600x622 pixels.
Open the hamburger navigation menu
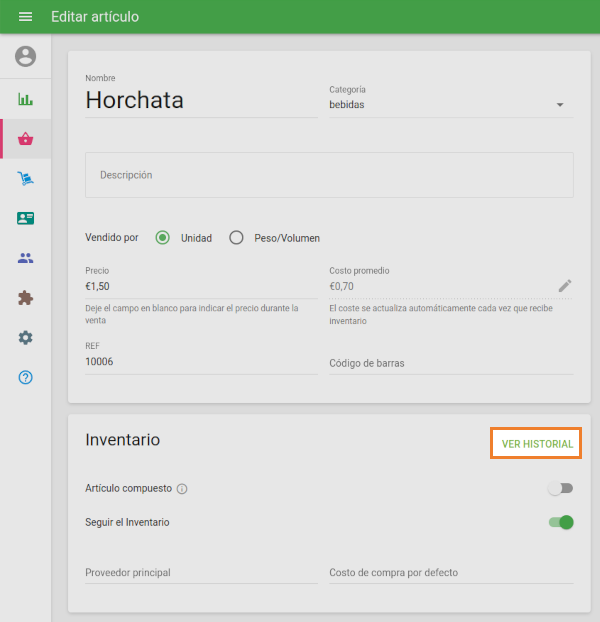[x=26, y=17]
